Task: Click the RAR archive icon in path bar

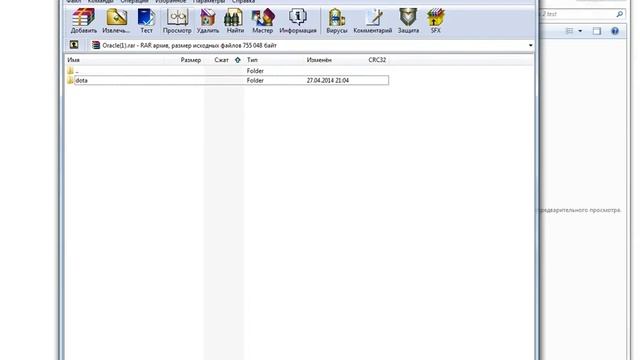Action: tap(96, 45)
